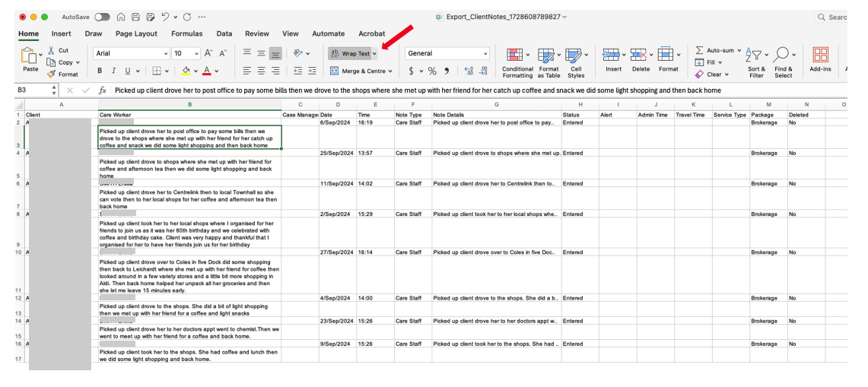Viewport: 868px width, 387px height.
Task: Click the percent style icon
Action: [x=432, y=71]
